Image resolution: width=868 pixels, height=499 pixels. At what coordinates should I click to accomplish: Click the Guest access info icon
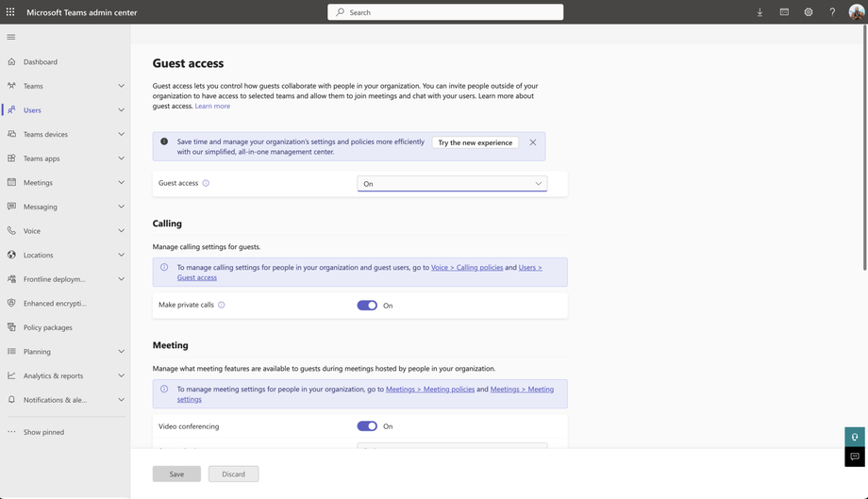[x=206, y=183]
